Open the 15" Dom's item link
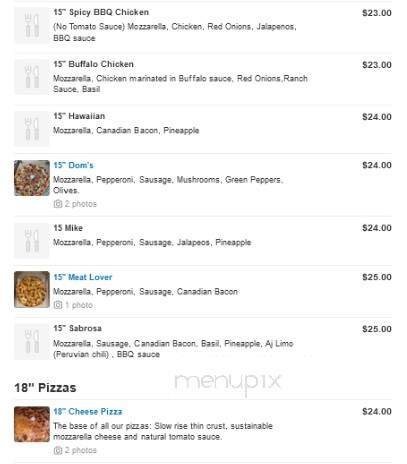The height and width of the screenshot is (464, 407). coord(73,165)
